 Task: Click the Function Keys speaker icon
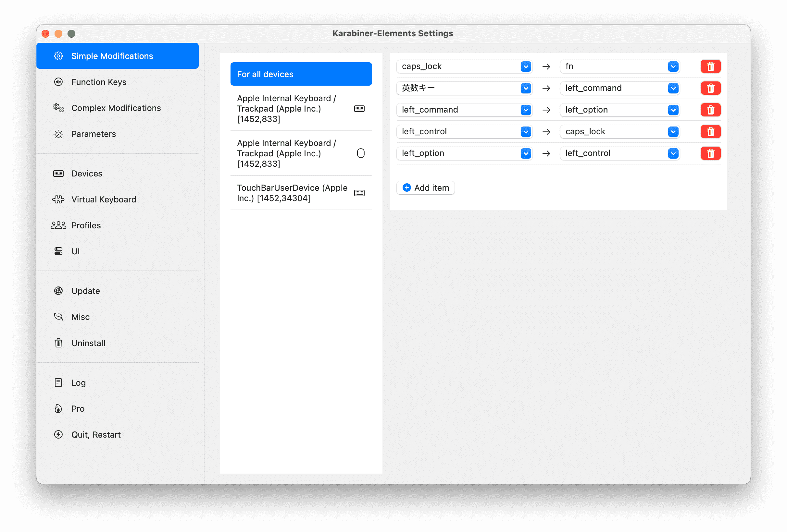tap(58, 82)
